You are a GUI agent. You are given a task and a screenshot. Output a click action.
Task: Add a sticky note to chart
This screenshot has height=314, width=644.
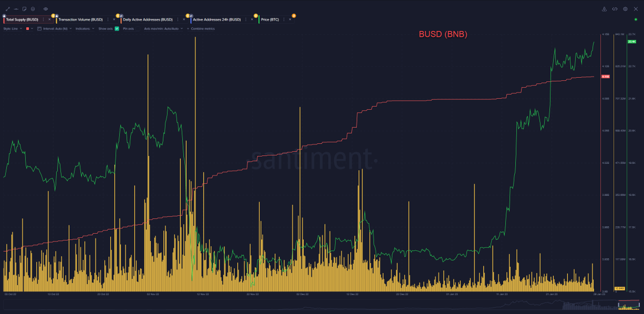pos(25,9)
